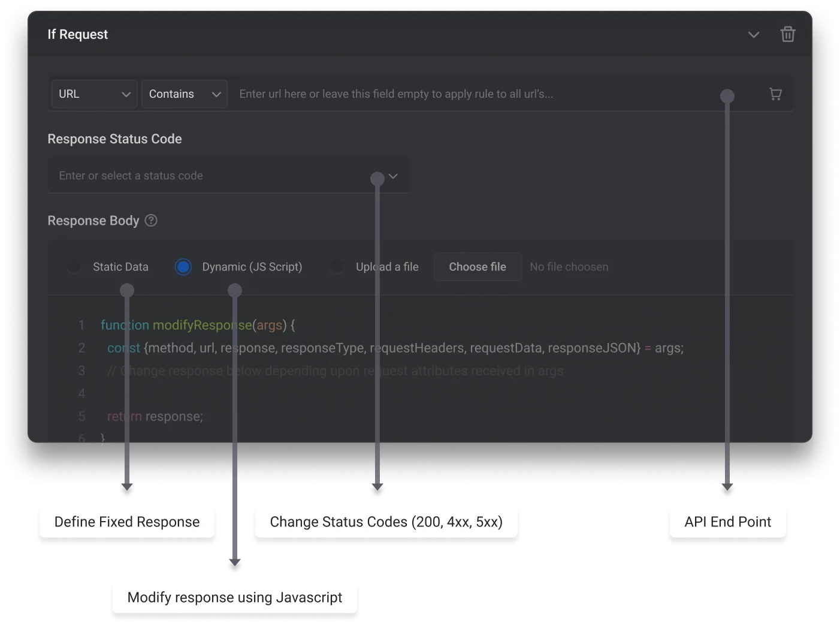This screenshot has height=623, width=840.
Task: Click the Choose file button
Action: pos(478,267)
